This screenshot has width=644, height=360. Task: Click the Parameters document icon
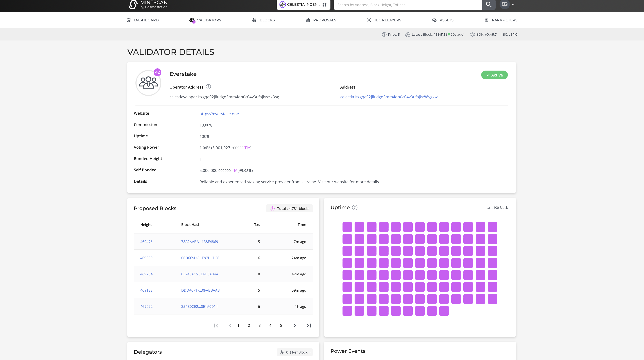click(x=486, y=20)
